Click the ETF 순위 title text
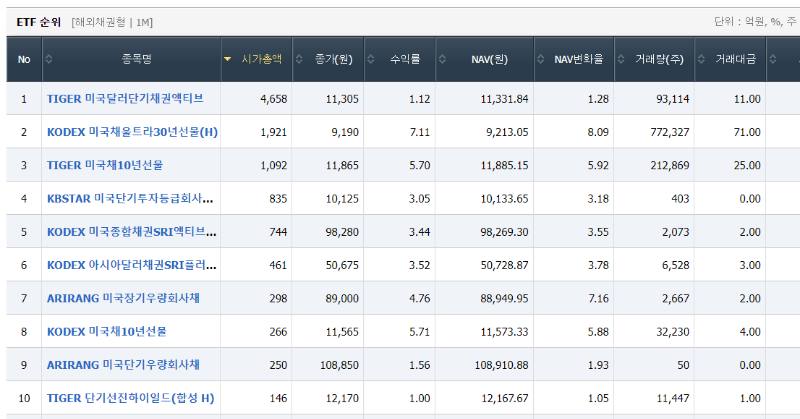The height and width of the screenshot is (419, 800). (x=38, y=22)
